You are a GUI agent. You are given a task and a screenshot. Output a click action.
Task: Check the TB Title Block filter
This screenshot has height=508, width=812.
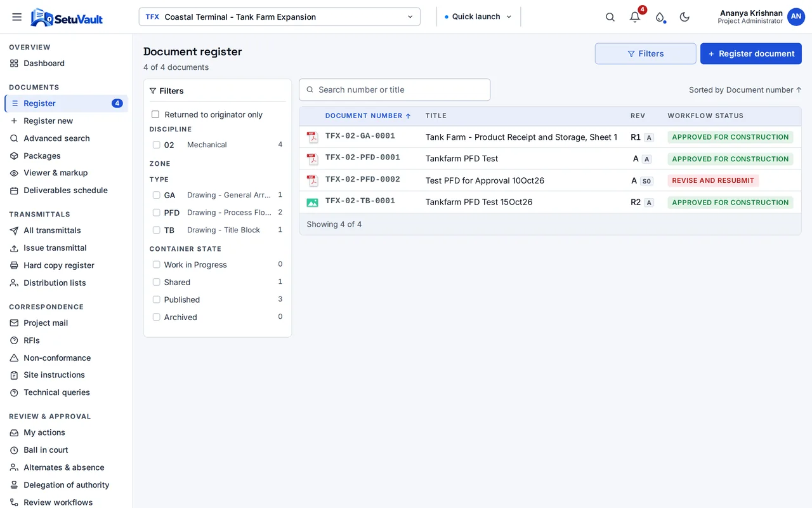coord(156,230)
